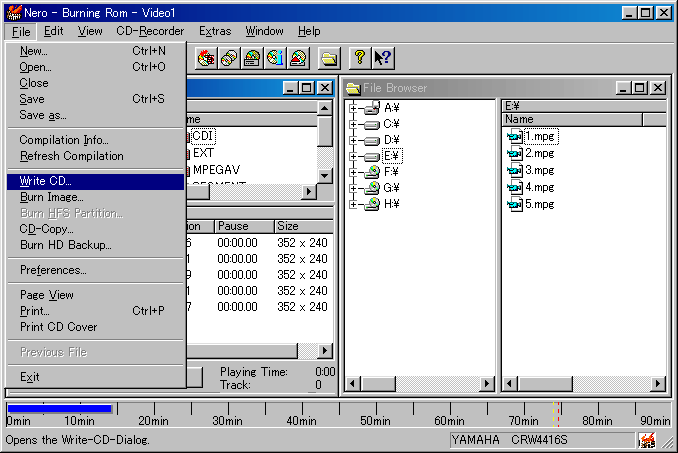Click scroll-down arrow in compilation folder list
The width and height of the screenshot is (678, 453).
click(325, 176)
